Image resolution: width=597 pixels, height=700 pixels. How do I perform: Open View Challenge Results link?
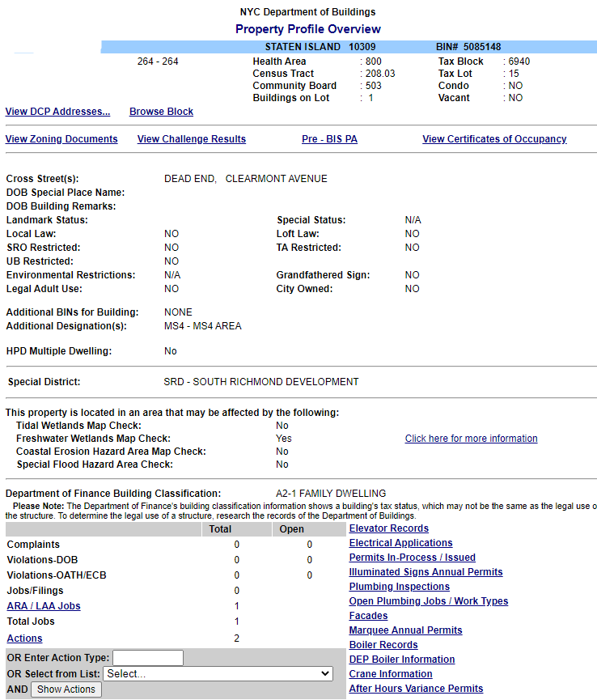[192, 139]
